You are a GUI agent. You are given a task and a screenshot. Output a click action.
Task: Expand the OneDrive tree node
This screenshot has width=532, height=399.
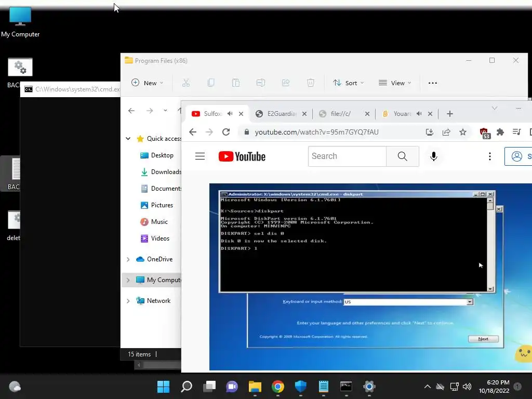(128, 259)
